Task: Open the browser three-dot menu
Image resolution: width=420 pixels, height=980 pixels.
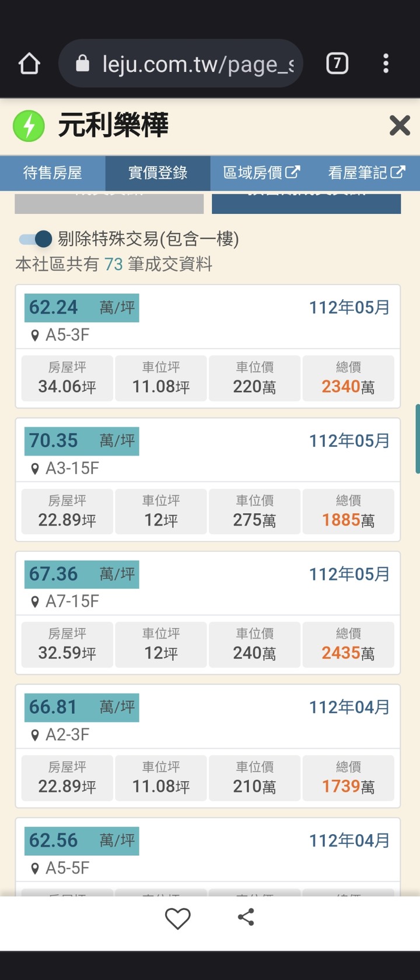Action: click(x=386, y=63)
